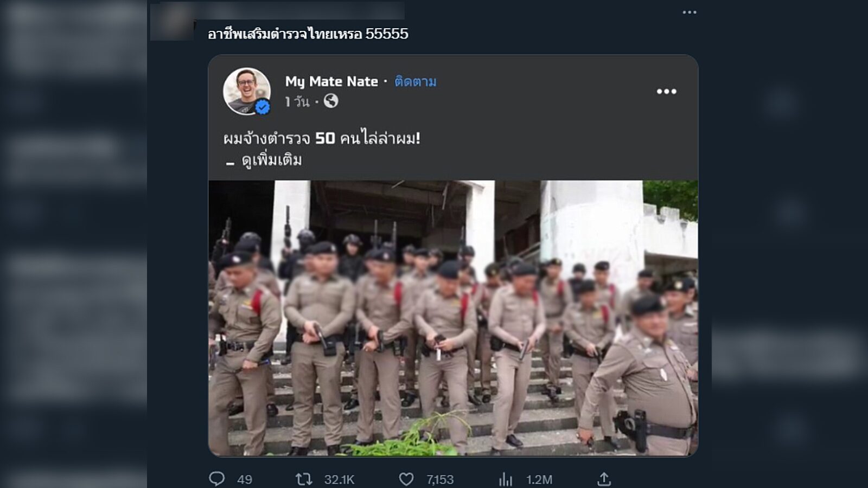Click the share upload arrow icon
Screen dimensions: 868x488
604,479
